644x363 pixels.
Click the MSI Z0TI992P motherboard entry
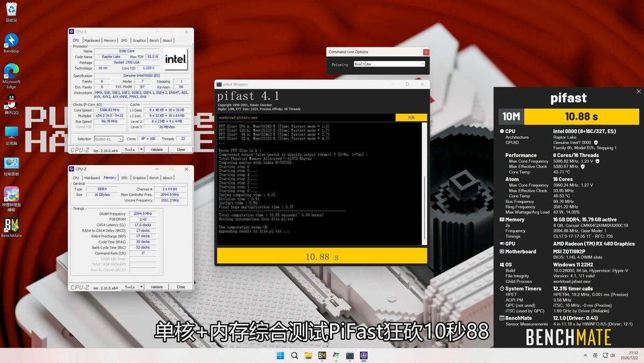[x=569, y=252]
